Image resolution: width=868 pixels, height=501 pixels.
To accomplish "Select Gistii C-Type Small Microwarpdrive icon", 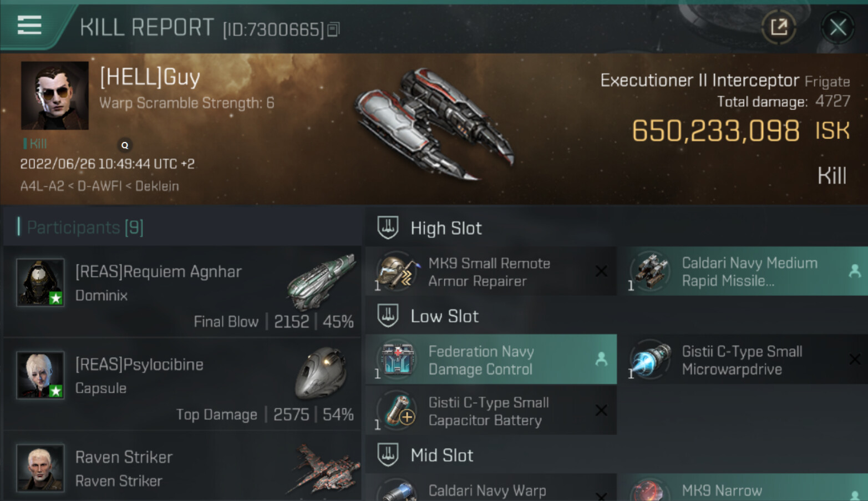I will point(649,360).
